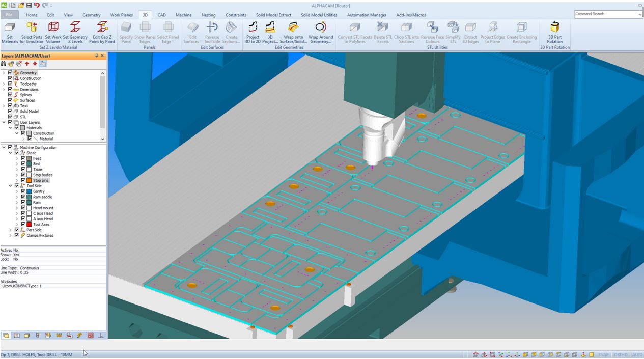Screen dimensions: 644x359
Task: Click Wrap Around Geometry icon
Action: 321,27
